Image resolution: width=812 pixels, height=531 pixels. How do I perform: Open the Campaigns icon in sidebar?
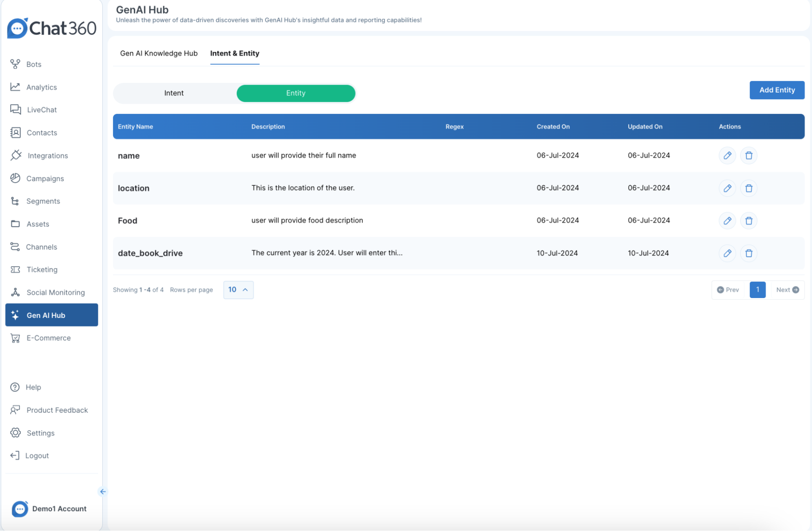pos(15,178)
